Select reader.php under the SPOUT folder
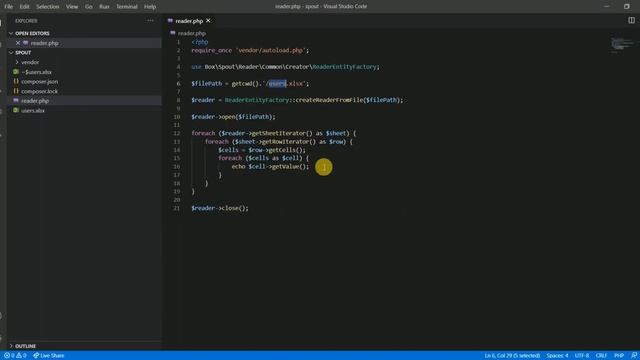The width and height of the screenshot is (640, 360). (35, 101)
